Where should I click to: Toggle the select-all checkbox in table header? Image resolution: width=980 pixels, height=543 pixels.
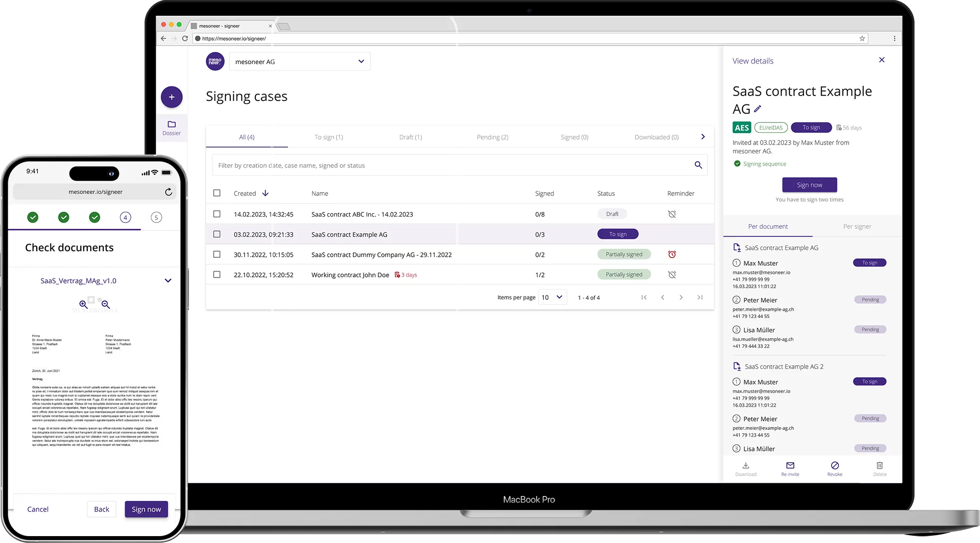217,193
